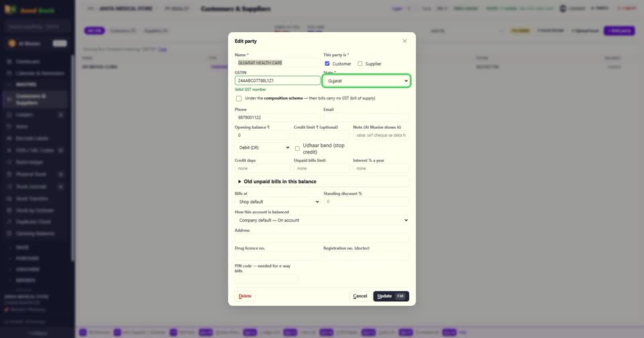The image size is (644, 338).
Task: Open Duplicate Check in the sidebar
Action: pos(34,222)
